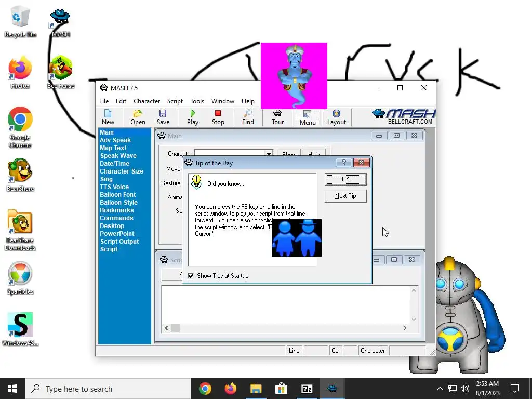Image resolution: width=532 pixels, height=399 pixels.
Task: Click the script scrollbar right arrow
Action: [x=405, y=328]
